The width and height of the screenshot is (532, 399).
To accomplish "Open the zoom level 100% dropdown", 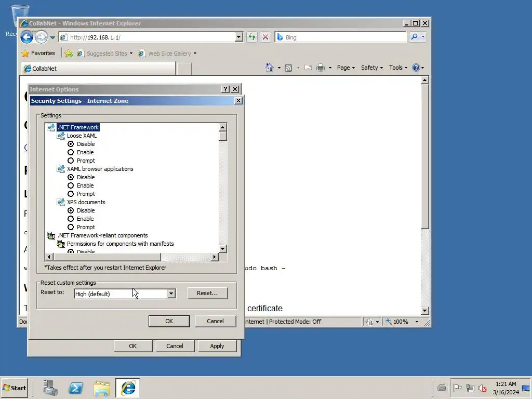I will point(417,322).
